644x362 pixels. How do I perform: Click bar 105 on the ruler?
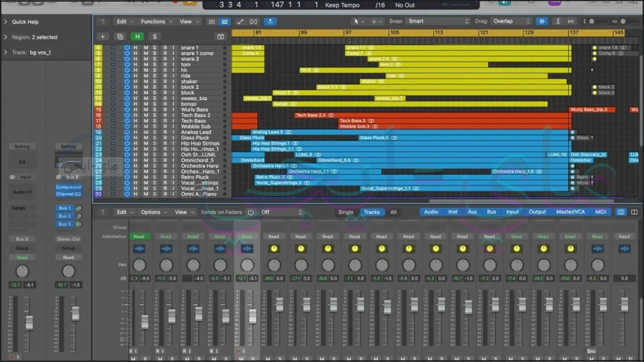click(x=394, y=33)
